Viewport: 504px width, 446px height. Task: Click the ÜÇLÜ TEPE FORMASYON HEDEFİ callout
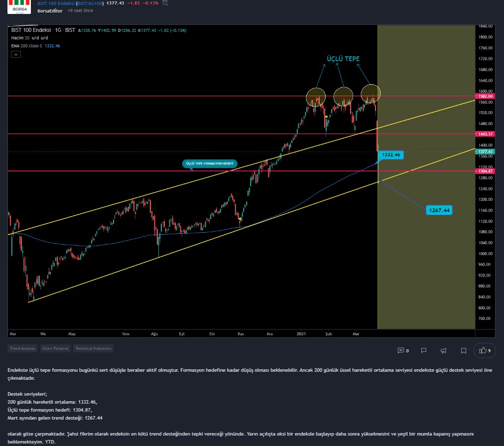(x=210, y=163)
